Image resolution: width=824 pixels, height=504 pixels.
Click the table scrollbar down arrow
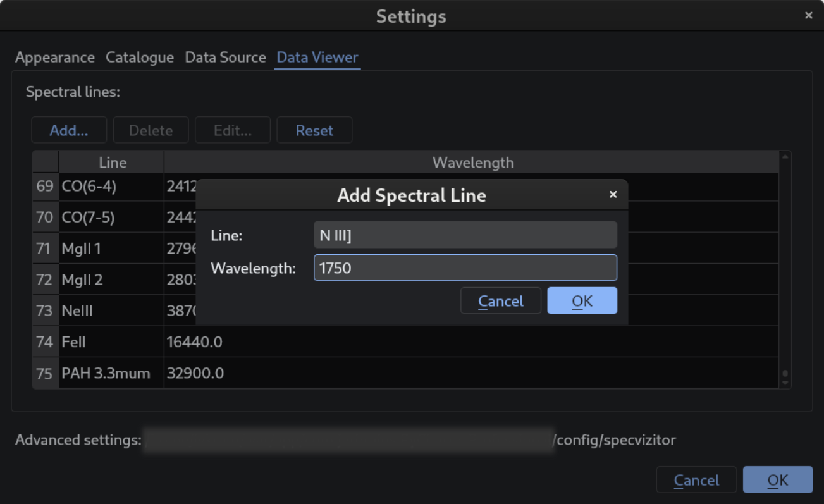tap(785, 383)
